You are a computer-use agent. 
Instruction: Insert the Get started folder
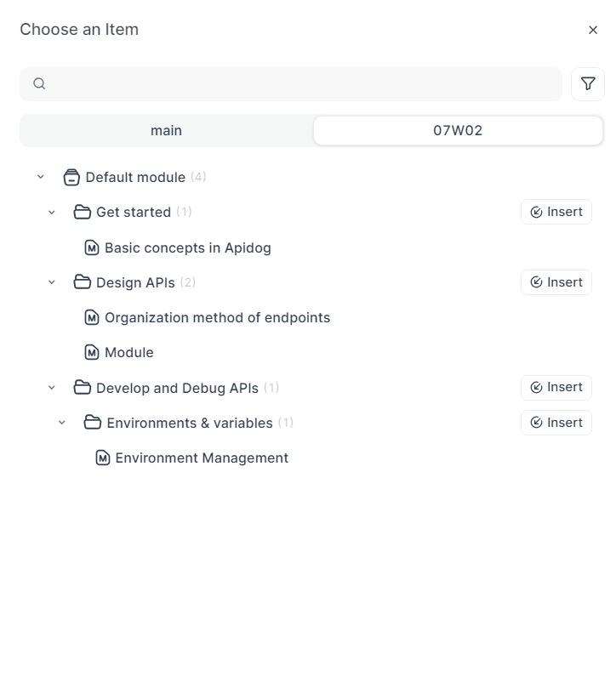(x=556, y=212)
